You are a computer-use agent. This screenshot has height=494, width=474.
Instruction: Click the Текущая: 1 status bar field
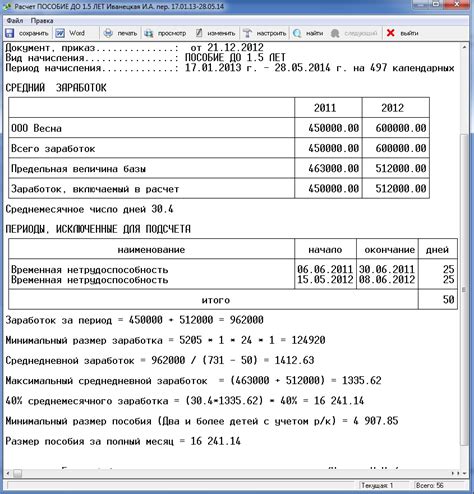pos(383,485)
